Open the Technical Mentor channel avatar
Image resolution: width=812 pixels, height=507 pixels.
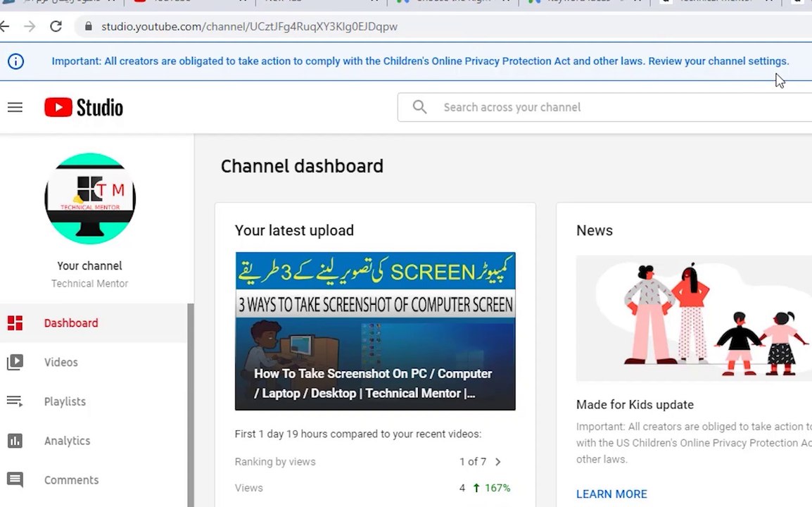coord(90,199)
